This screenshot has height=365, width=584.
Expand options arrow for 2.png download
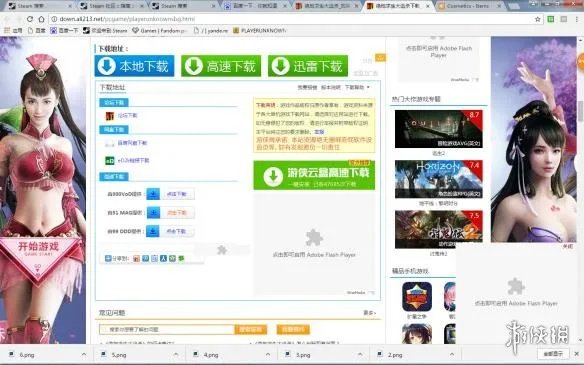[452, 355]
